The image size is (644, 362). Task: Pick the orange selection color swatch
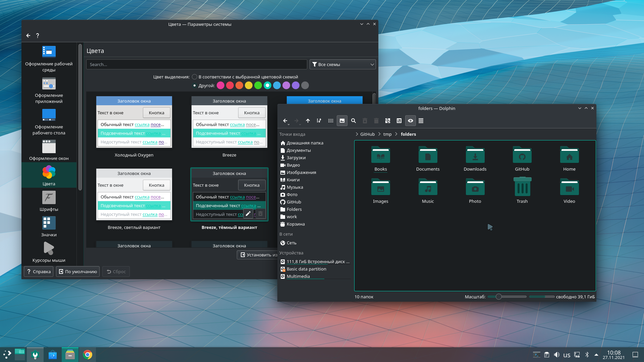(x=239, y=85)
